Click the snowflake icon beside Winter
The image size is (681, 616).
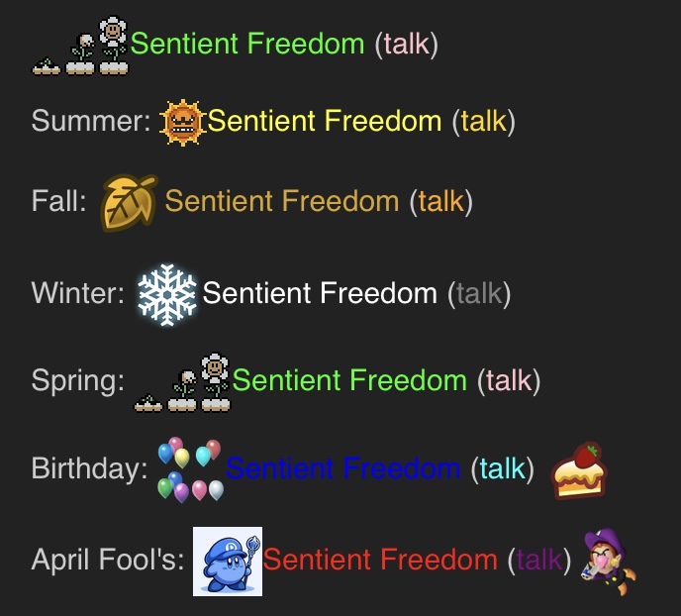point(166,294)
